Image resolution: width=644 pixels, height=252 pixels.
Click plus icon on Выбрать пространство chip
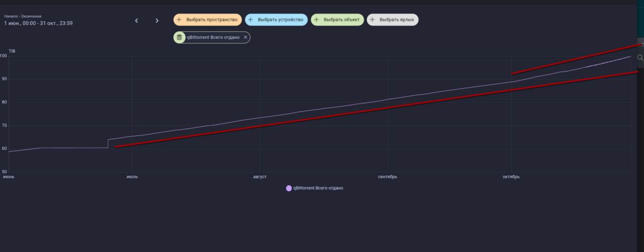point(179,20)
